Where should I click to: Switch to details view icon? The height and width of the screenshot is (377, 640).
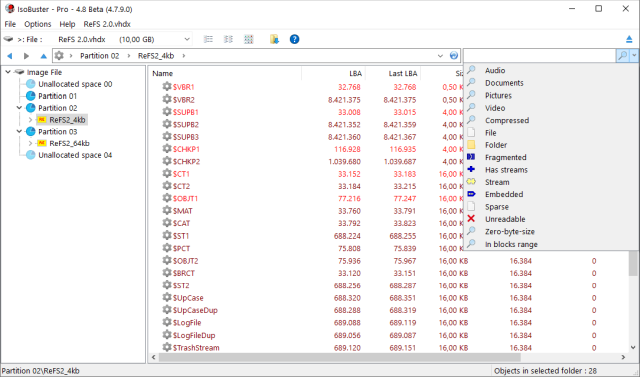229,39
